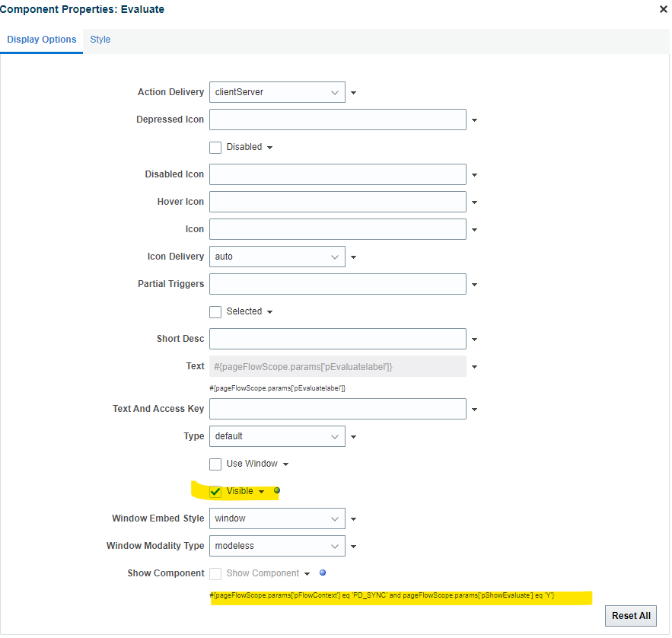Select the highlighted Show Component expression text
The height and width of the screenshot is (638, 672).
pyautogui.click(x=401, y=597)
